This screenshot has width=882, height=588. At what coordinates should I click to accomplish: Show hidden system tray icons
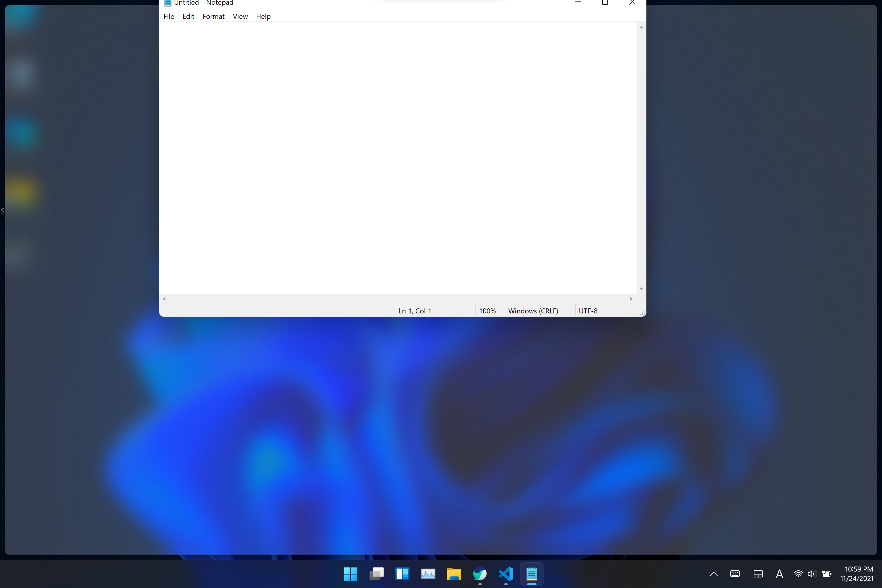(x=714, y=574)
